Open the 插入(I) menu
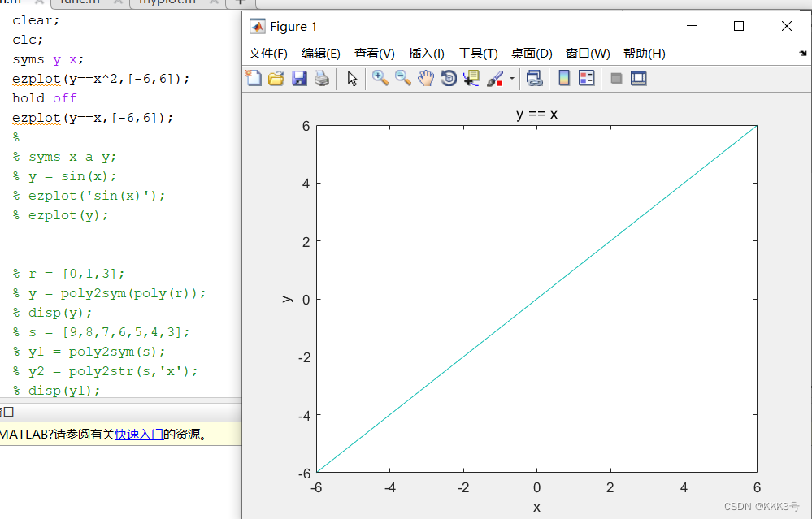Image resolution: width=812 pixels, height=519 pixels. 426,54
